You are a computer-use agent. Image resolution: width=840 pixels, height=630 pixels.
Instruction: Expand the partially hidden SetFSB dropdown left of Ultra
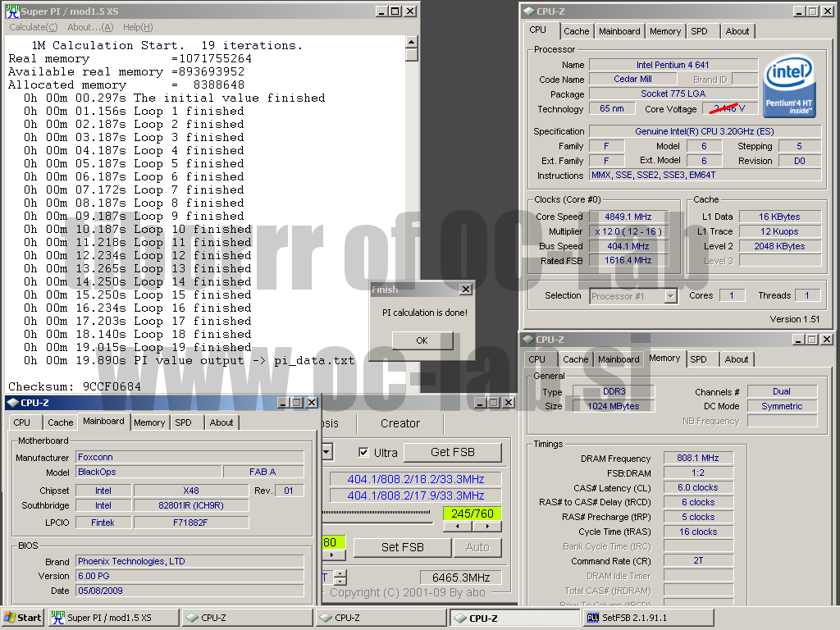point(326,452)
